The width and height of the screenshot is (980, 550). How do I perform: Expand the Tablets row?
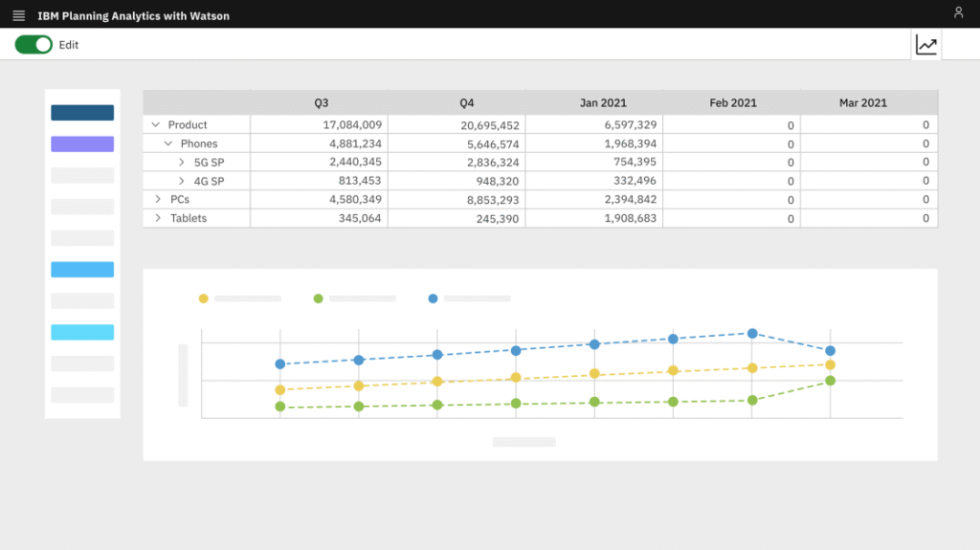(x=158, y=218)
